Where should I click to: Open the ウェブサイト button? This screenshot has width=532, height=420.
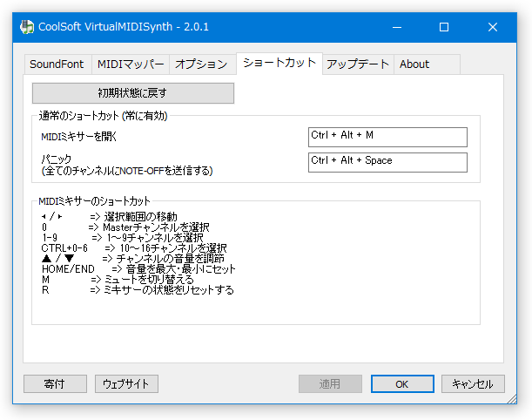point(126,383)
